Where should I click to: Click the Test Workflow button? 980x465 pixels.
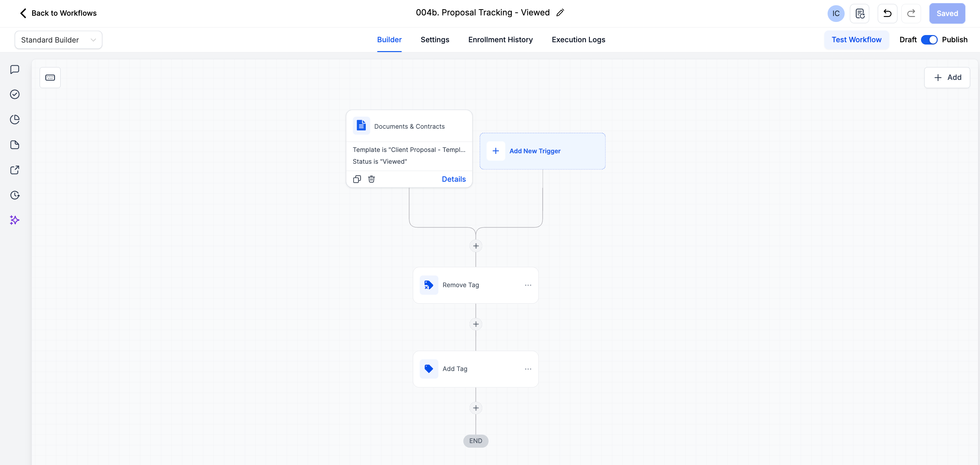pos(856,40)
